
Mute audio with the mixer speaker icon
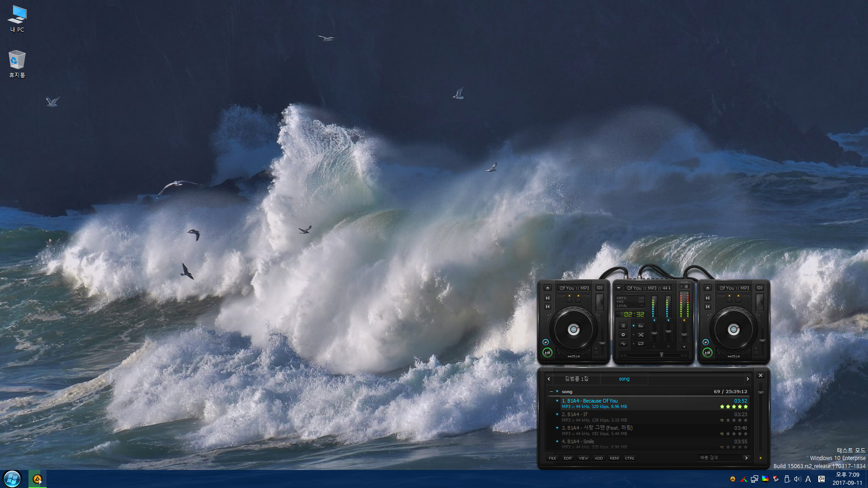[x=684, y=347]
